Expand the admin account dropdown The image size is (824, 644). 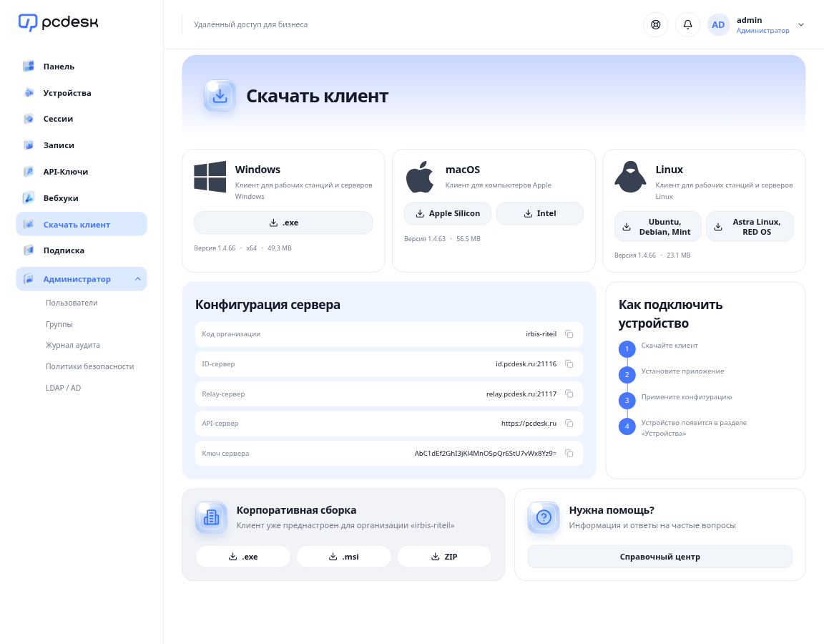coord(801,25)
